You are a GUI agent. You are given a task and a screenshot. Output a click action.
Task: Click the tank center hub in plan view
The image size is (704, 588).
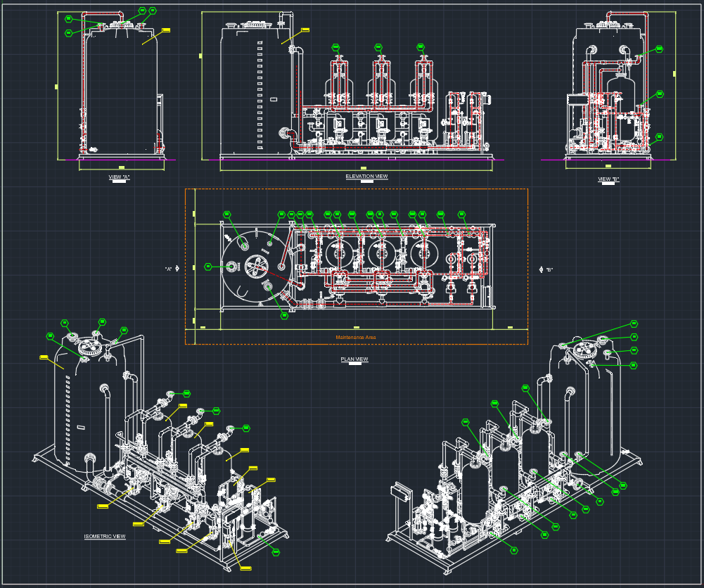[x=255, y=266]
